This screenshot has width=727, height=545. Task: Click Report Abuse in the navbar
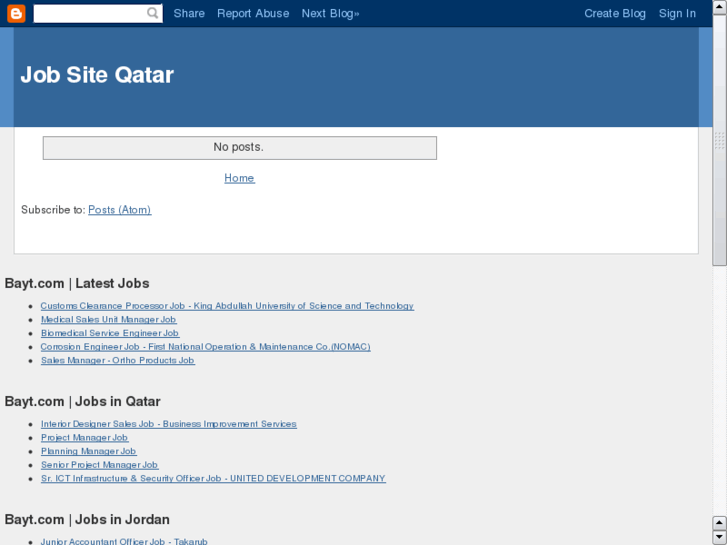click(253, 13)
